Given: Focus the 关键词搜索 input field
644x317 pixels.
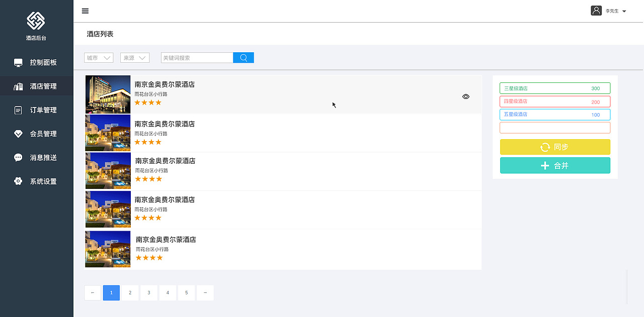Looking at the screenshot, I should (197, 58).
